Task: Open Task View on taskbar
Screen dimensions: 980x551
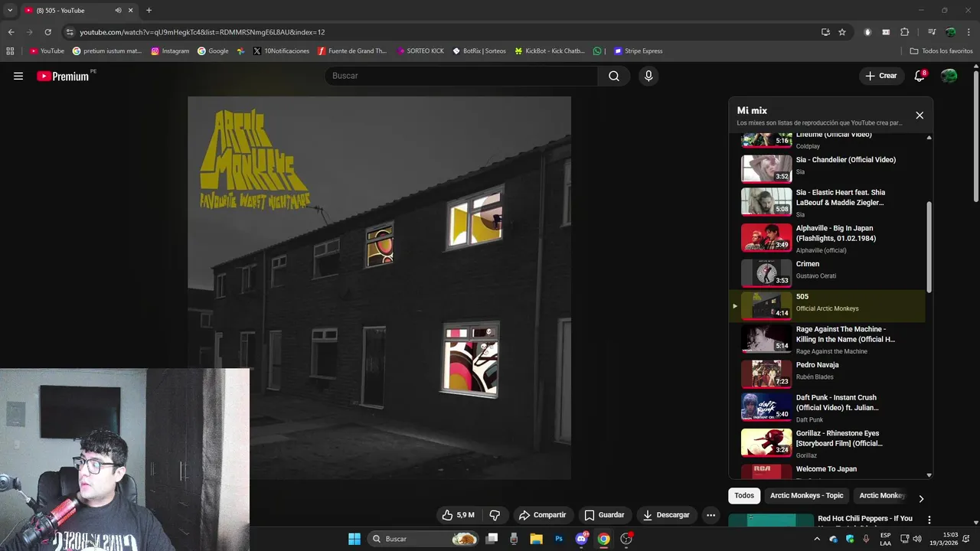Action: coord(492,539)
